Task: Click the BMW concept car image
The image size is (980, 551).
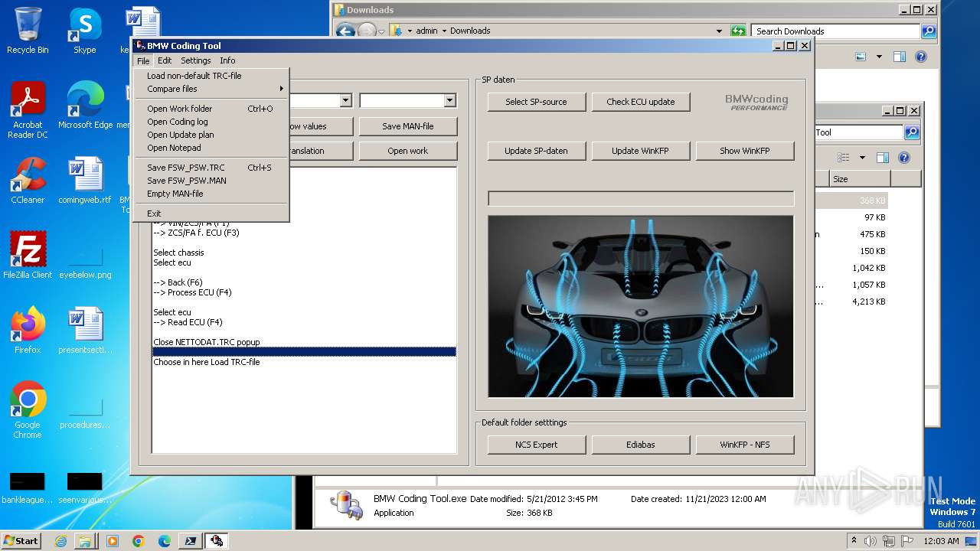Action: pyautogui.click(x=641, y=307)
